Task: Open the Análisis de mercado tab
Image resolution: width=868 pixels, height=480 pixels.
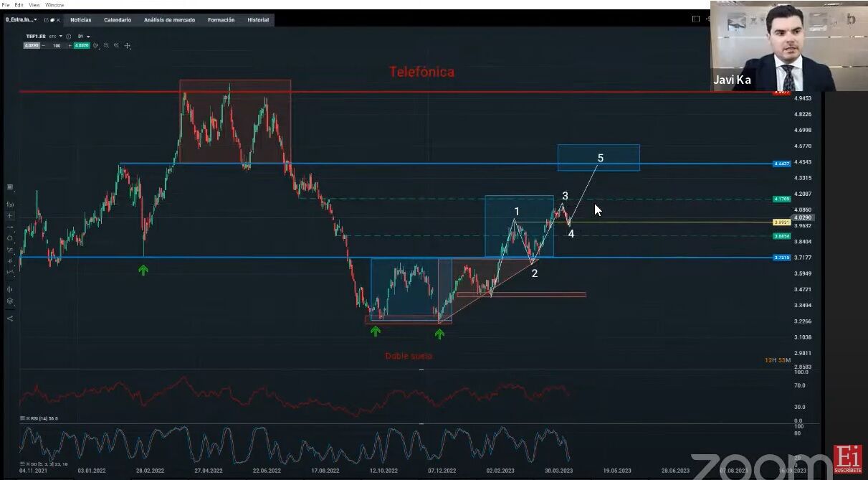Action: (x=169, y=20)
